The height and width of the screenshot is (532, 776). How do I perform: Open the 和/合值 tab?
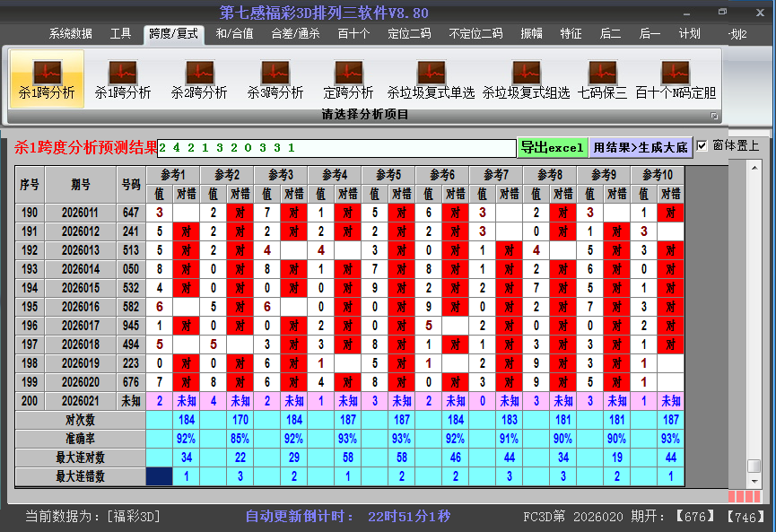point(234,34)
